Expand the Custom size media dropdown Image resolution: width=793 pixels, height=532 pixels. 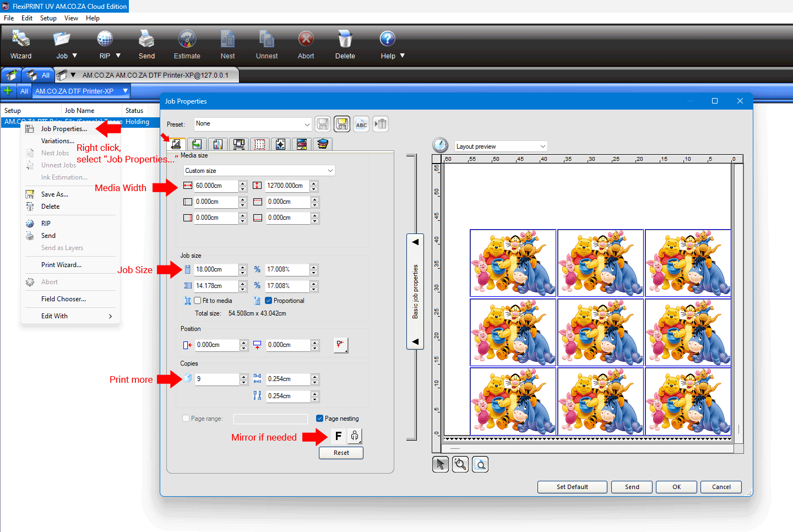click(x=259, y=171)
